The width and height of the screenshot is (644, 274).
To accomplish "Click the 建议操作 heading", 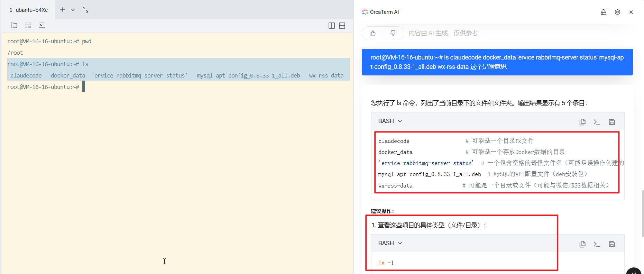I will pyautogui.click(x=382, y=211).
